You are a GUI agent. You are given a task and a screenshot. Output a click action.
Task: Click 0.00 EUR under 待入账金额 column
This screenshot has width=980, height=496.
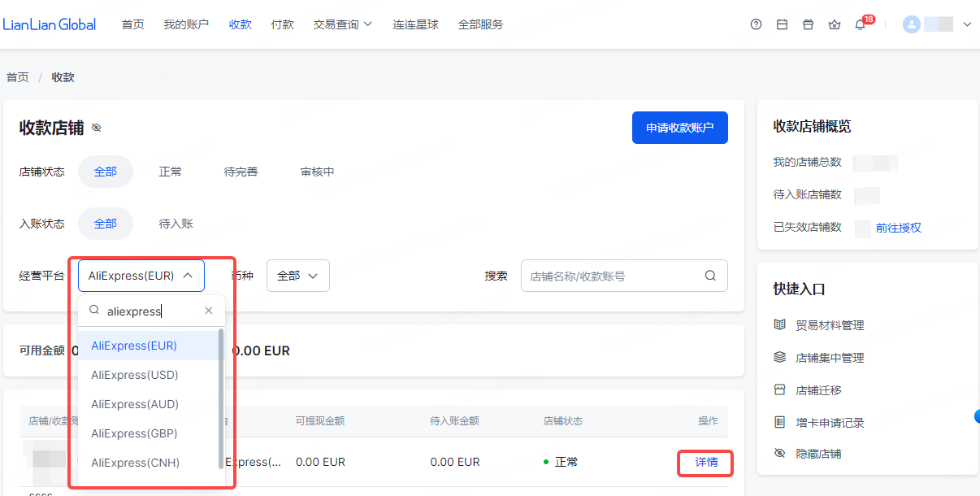click(455, 462)
